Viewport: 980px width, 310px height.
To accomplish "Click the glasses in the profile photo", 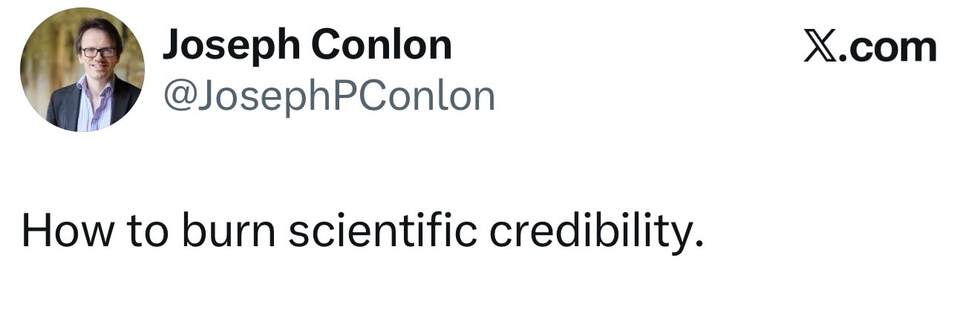I will [x=97, y=51].
